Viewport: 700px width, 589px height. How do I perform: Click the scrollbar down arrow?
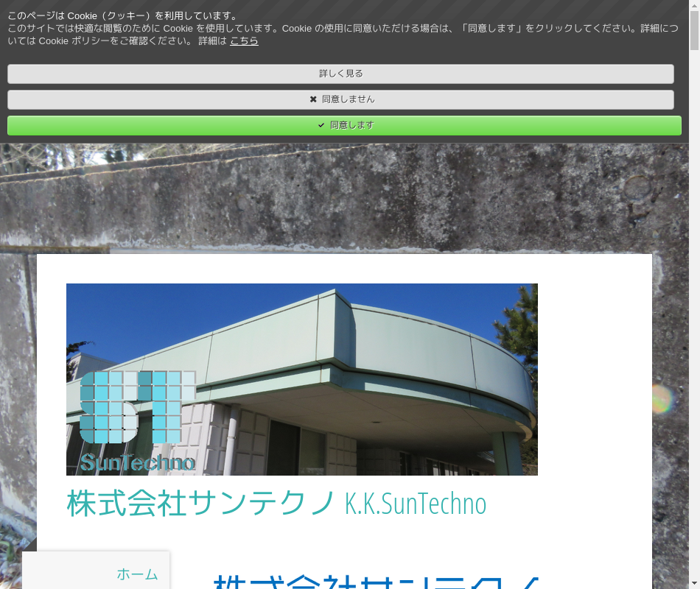coord(694,583)
